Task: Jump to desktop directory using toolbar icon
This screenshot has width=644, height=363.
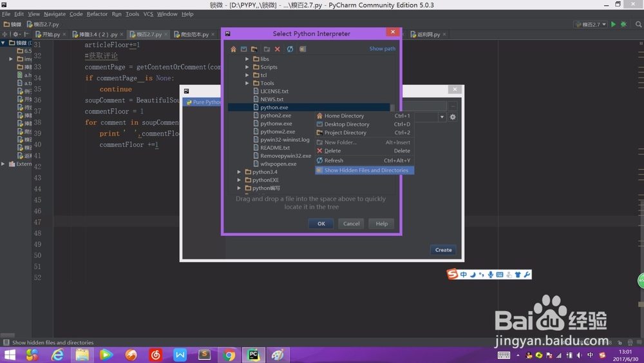Action: click(x=244, y=49)
